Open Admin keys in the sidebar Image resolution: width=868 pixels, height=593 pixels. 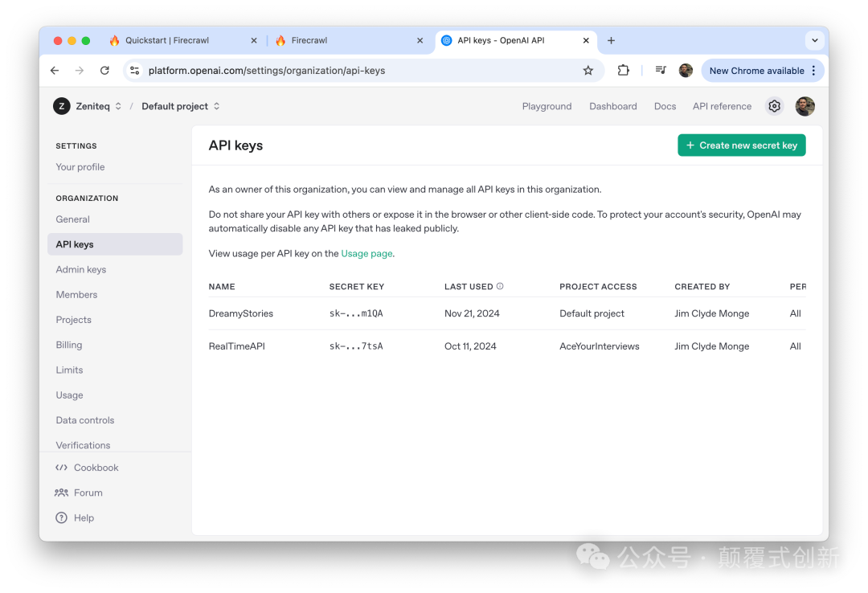[81, 270]
